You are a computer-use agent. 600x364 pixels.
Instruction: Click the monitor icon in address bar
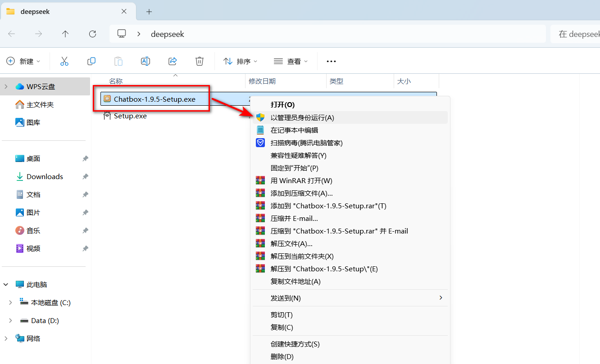click(121, 34)
